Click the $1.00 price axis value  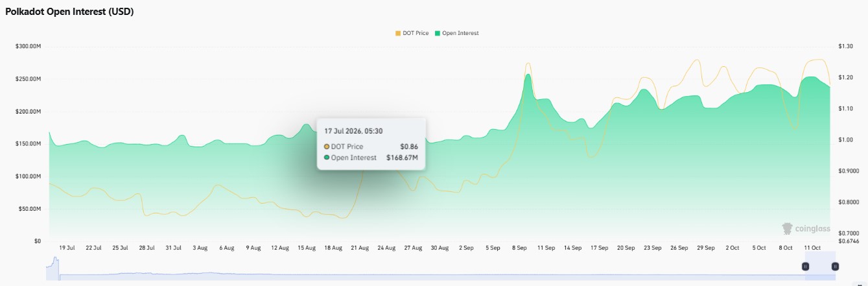(845, 140)
